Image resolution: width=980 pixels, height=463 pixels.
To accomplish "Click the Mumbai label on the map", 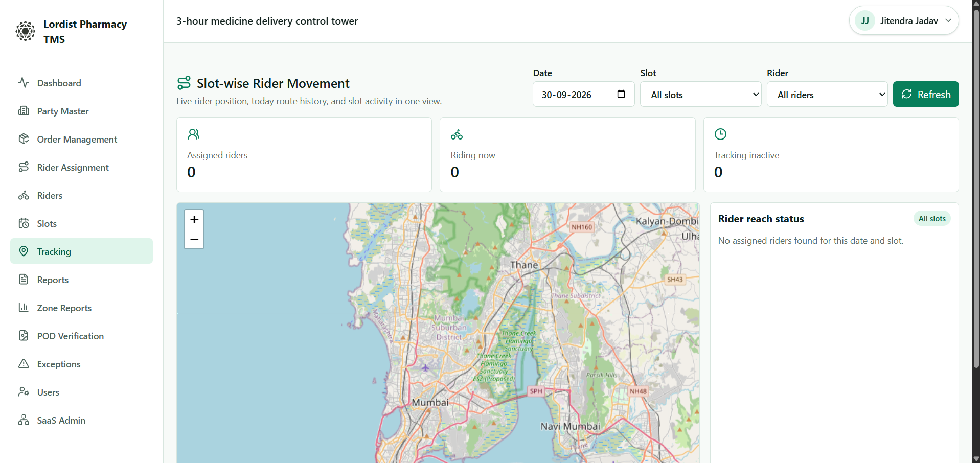I will [430, 403].
